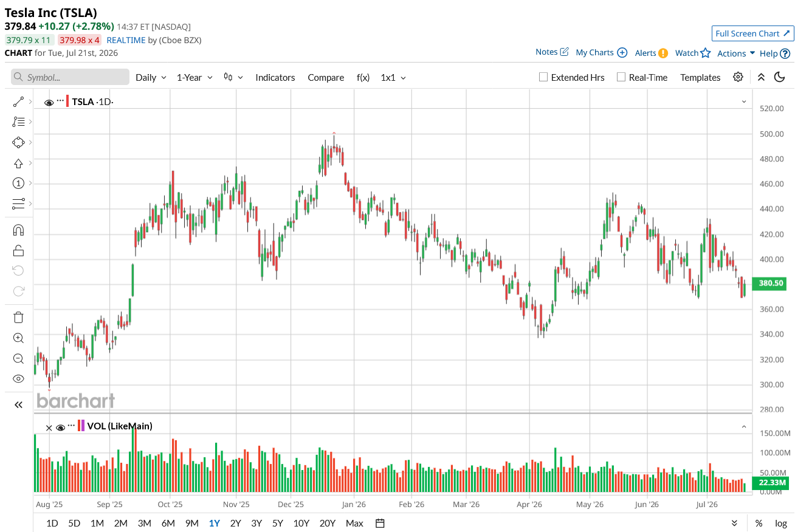Hide the VOL indicator pane
795x532 pixels.
pyautogui.click(x=60, y=427)
